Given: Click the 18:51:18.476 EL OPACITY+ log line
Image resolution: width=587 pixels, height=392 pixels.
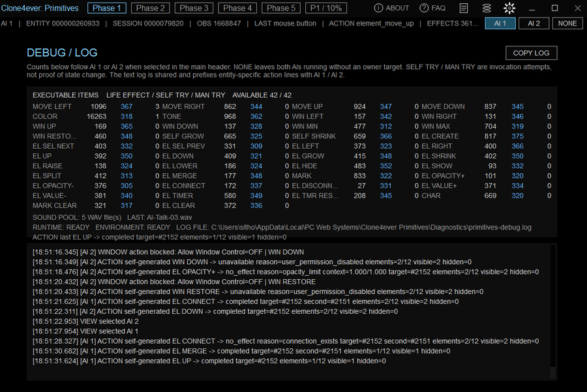Looking at the screenshot, I should [286, 272].
